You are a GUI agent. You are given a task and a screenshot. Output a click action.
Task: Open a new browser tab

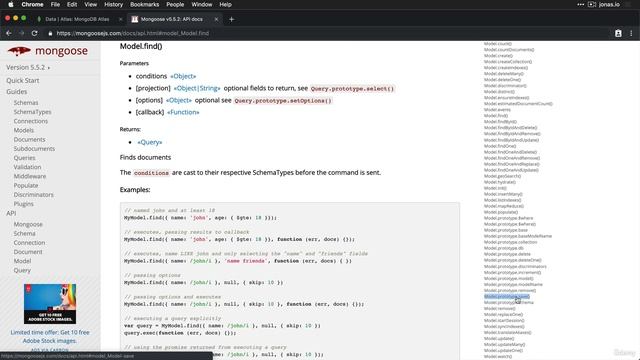[231, 19]
